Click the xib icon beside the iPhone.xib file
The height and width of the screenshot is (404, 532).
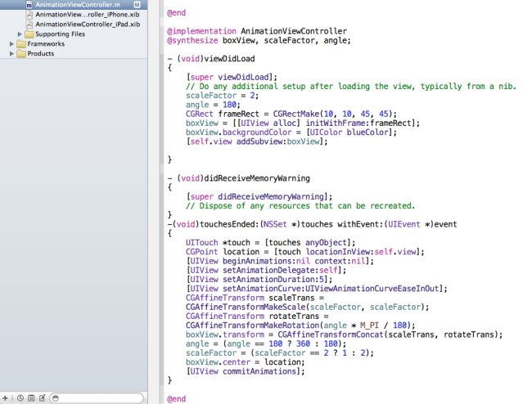[x=29, y=15]
